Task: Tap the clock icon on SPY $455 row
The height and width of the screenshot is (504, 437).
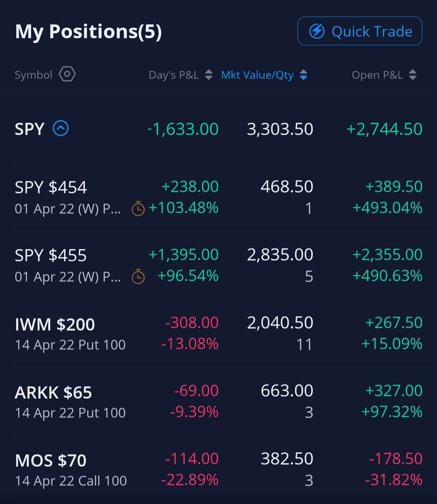Action: [138, 276]
